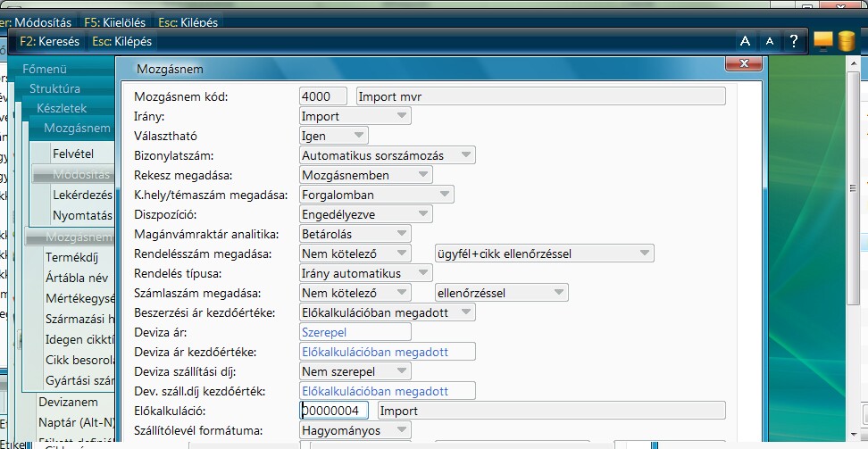
Task: Expand the Választható dropdown showing Igen
Action: [334, 136]
